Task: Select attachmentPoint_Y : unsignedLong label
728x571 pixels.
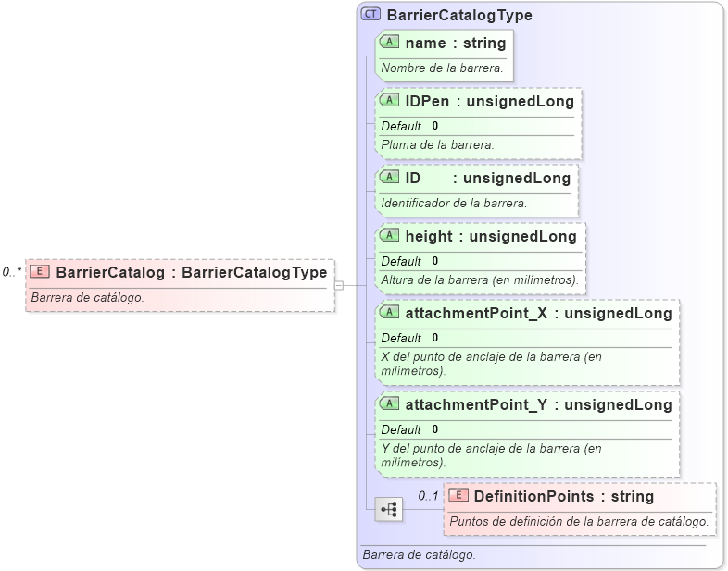Action: tap(538, 404)
